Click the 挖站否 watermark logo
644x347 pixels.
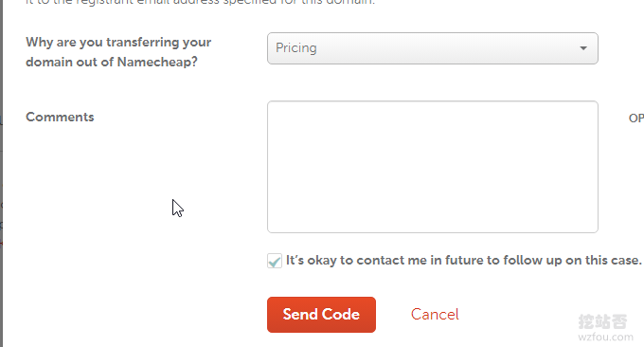602,321
